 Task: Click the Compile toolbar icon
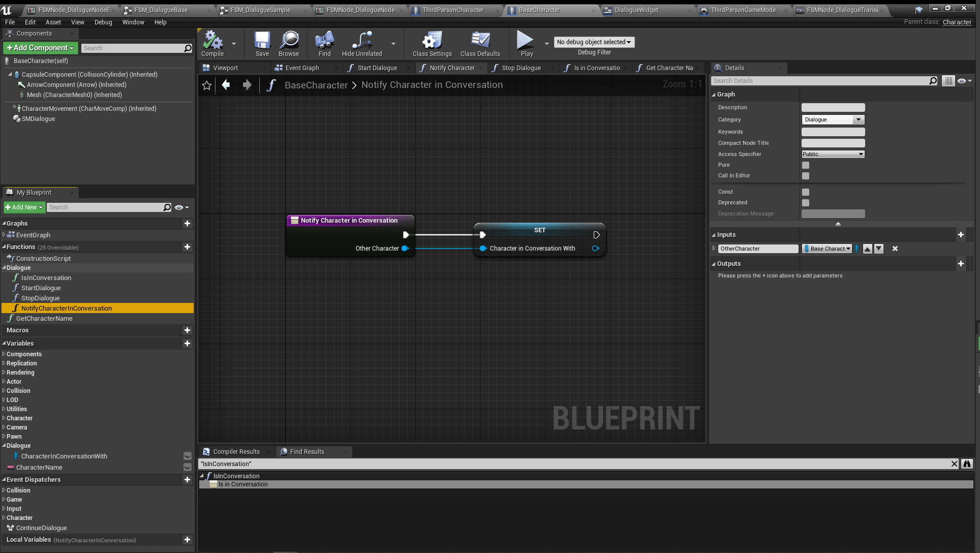pos(212,41)
